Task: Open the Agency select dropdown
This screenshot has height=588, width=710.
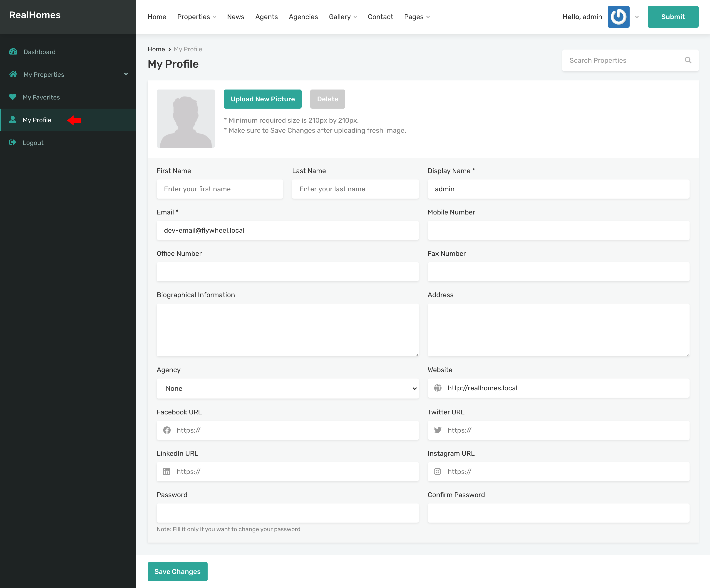Action: tap(288, 389)
